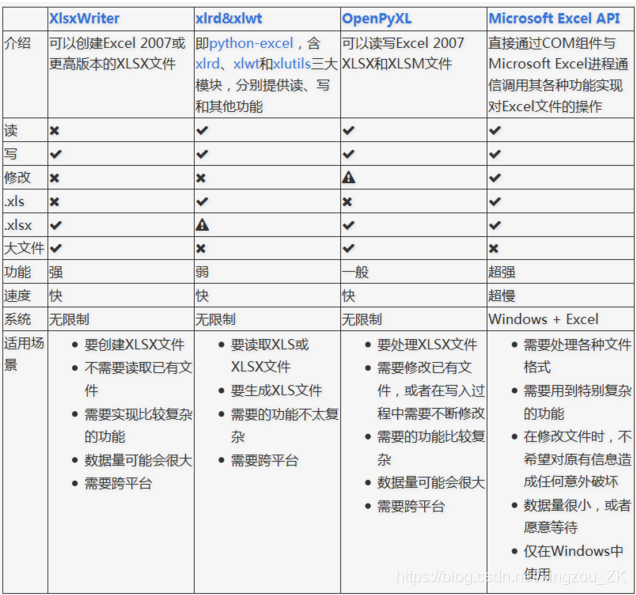Click the checkmark in OpenPyXL 写 row
Image resolution: width=636 pixels, height=595 pixels.
point(348,154)
